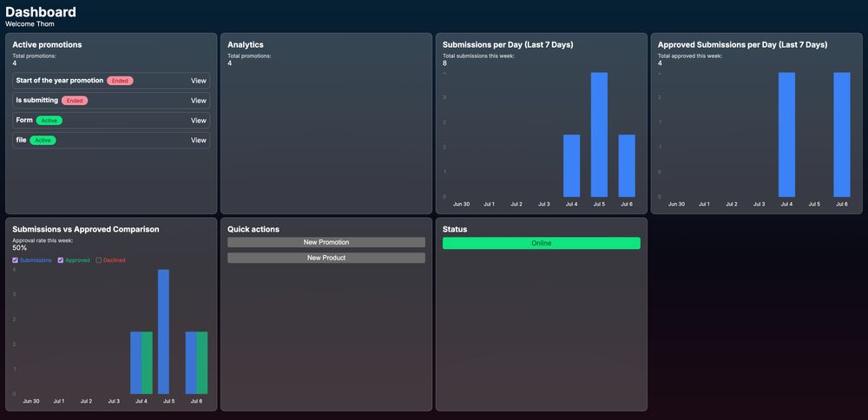Click the Start of the year promotion row title
The width and height of the screenshot is (868, 420).
tap(60, 81)
